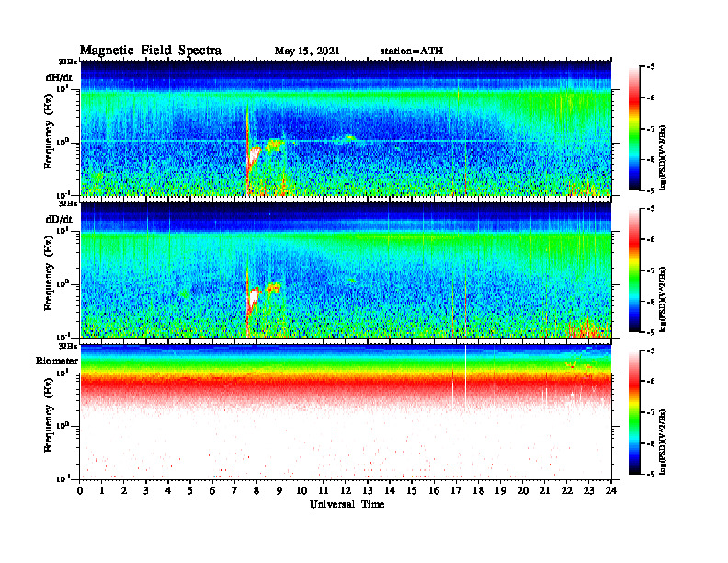The image size is (728, 563).
Task: Click the "1" hour tick label
Action: pos(102,490)
